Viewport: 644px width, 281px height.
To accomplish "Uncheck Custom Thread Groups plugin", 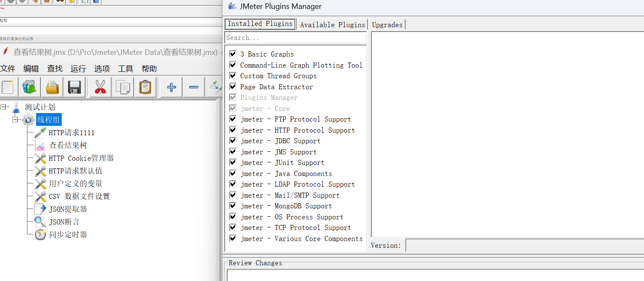I will pos(233,76).
